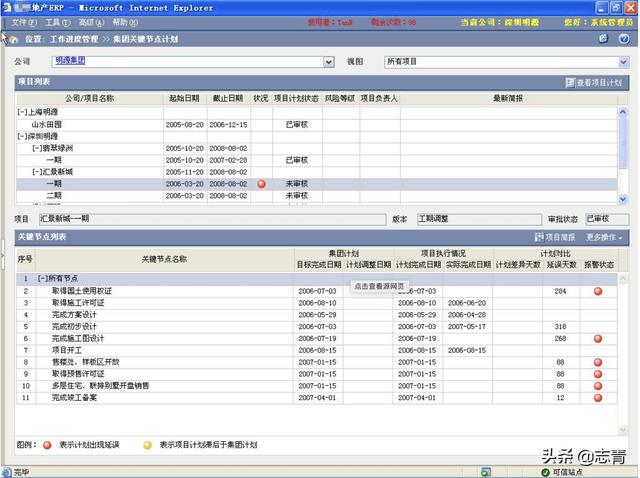Click the status bar security icon left of 可信站点
The image size is (640, 478).
[x=486, y=472]
